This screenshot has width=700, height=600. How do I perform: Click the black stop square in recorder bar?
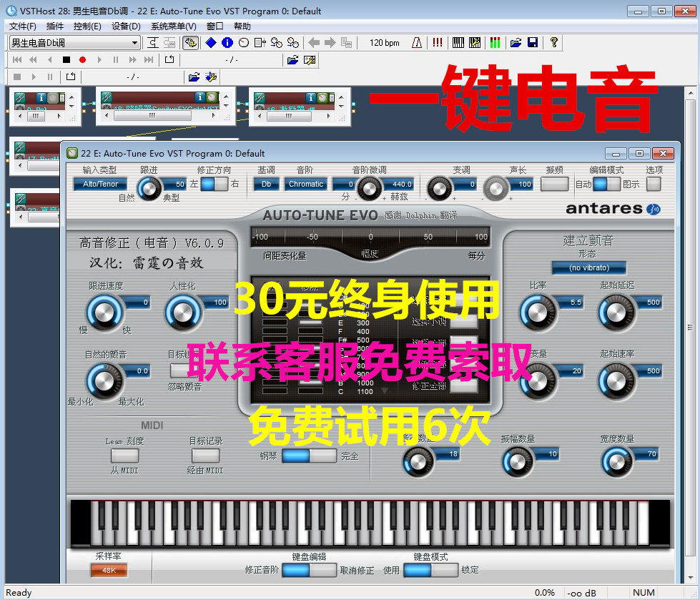coord(66,60)
